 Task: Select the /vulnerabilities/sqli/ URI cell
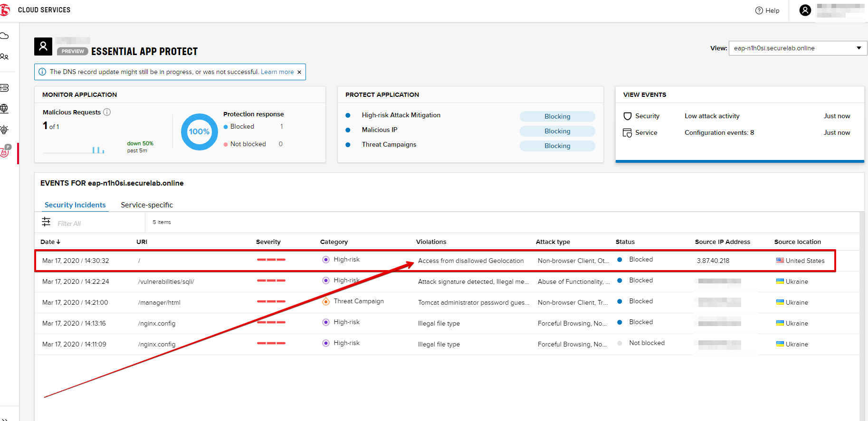(166, 281)
